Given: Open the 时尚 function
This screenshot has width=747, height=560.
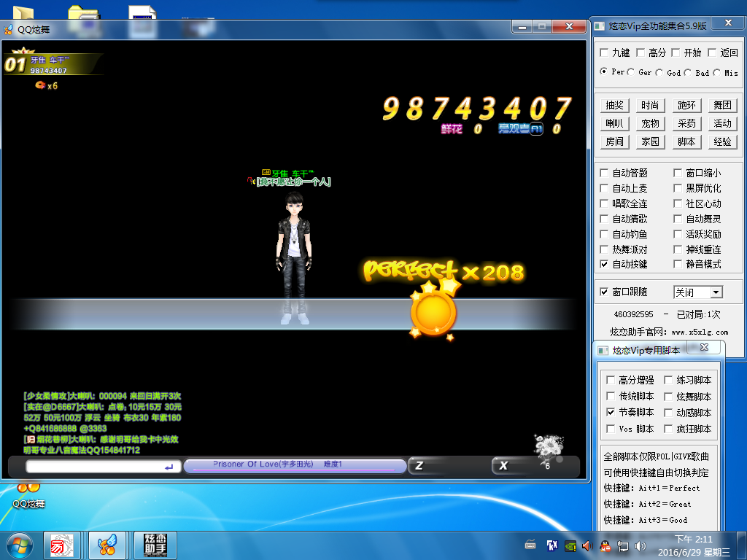Looking at the screenshot, I should pyautogui.click(x=650, y=105).
